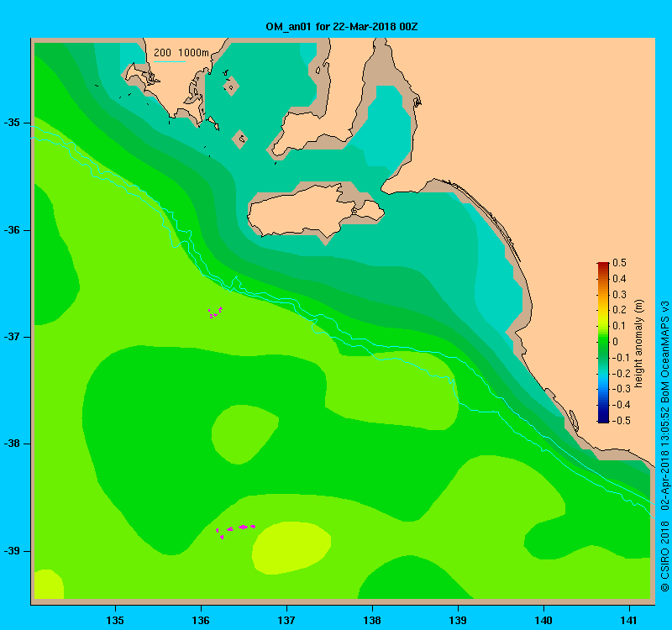Click the '200 1000m' isobath legend label

coord(181,53)
